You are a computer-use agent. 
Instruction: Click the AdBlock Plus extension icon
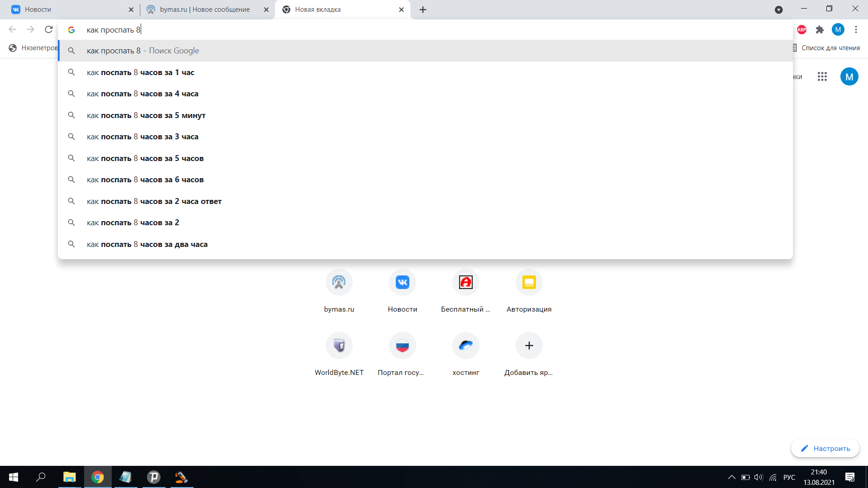802,30
